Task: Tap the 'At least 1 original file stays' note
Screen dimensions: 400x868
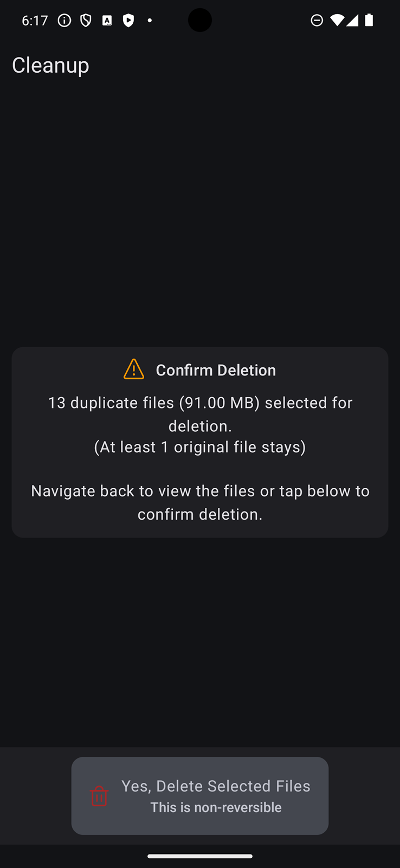Action: point(200,447)
